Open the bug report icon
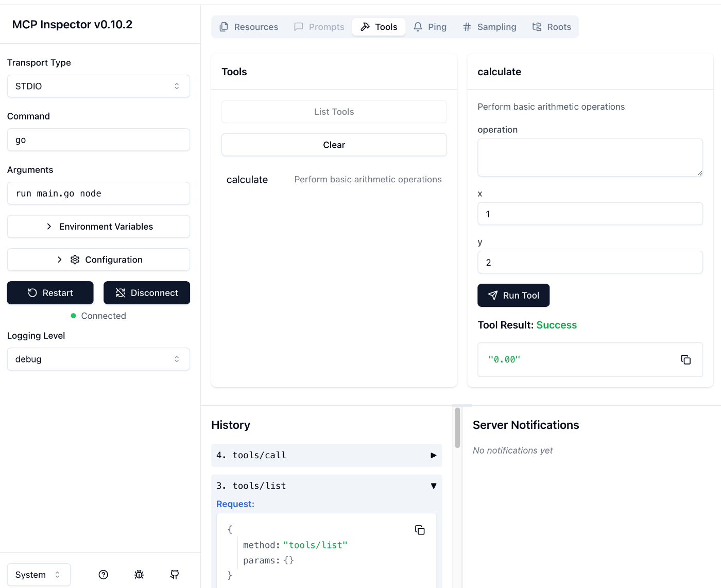Image resolution: width=721 pixels, height=588 pixels. point(139,575)
